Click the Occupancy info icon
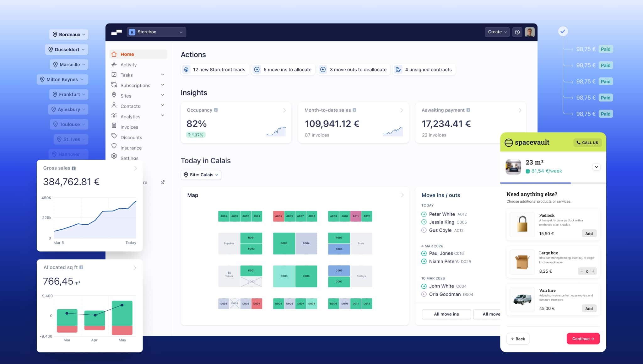This screenshot has height=364, width=643. pyautogui.click(x=216, y=110)
